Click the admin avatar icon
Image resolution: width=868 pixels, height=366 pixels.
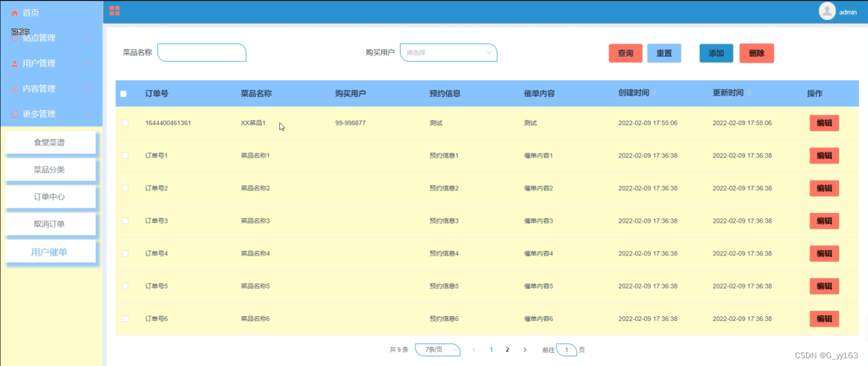click(x=827, y=11)
